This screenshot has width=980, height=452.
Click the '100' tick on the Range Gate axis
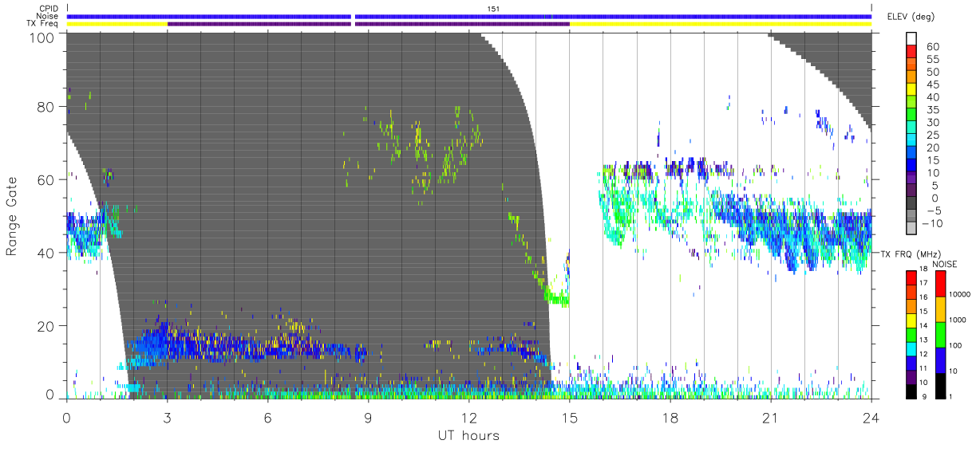click(42, 37)
